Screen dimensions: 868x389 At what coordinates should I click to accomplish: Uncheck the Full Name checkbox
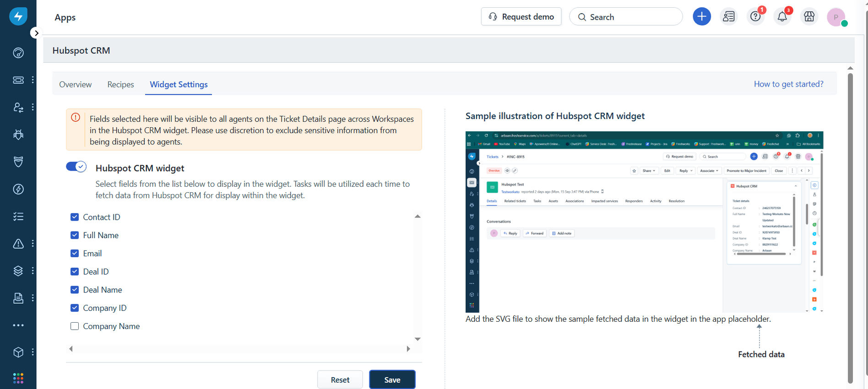pos(75,235)
